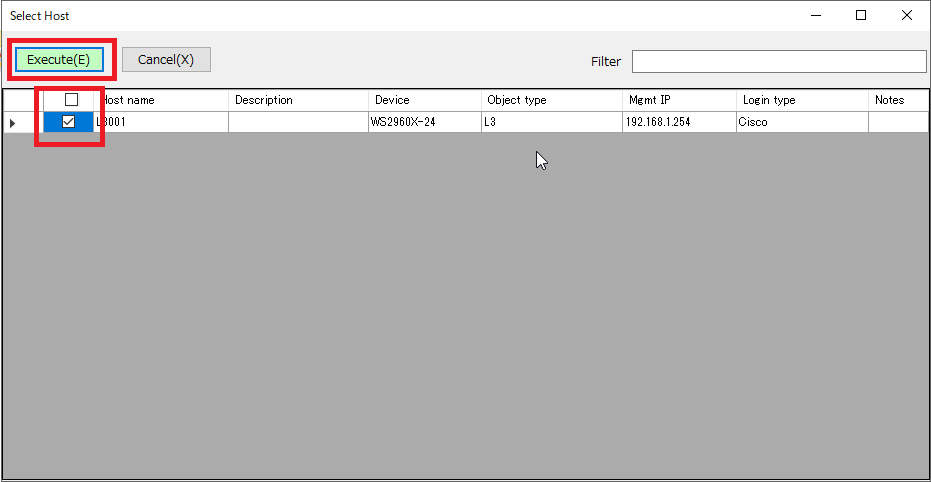This screenshot has width=931, height=482.
Task: Select the Cisco login type cell
Action: click(x=801, y=122)
